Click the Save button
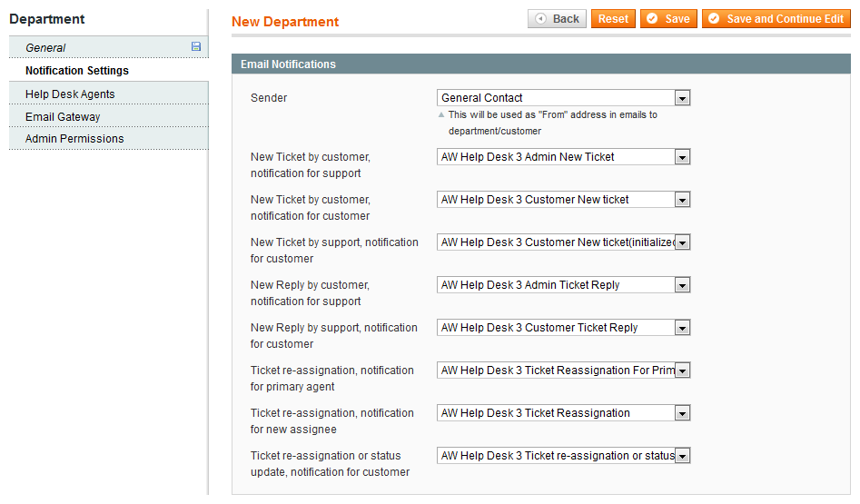This screenshot has height=504, width=860. point(667,19)
